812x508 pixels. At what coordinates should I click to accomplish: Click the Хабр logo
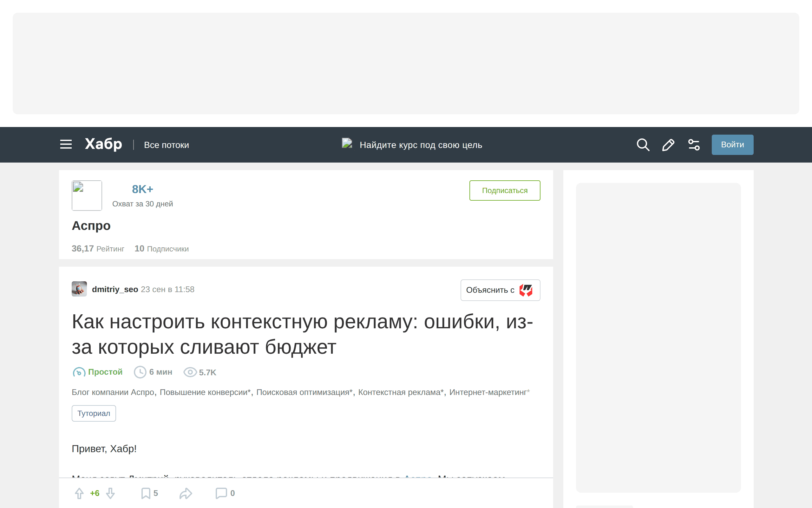click(x=103, y=144)
